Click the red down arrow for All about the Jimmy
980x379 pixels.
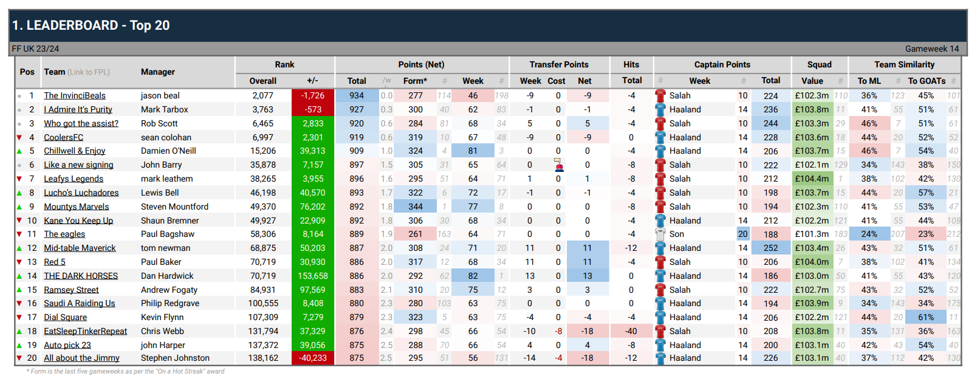pos(19,358)
